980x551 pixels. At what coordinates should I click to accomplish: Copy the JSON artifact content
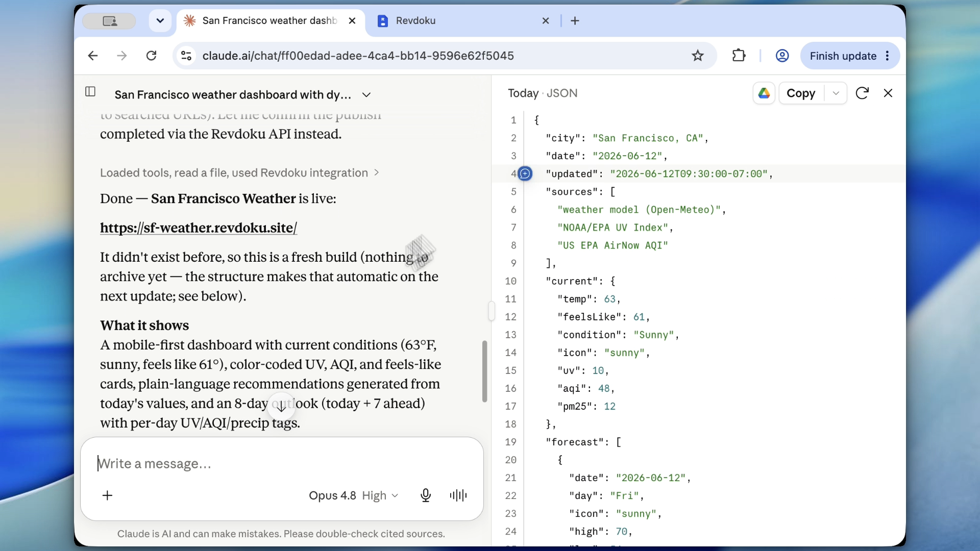coord(801,93)
